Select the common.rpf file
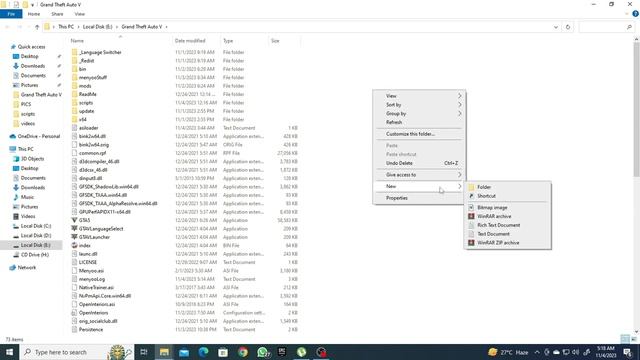 tap(92, 153)
